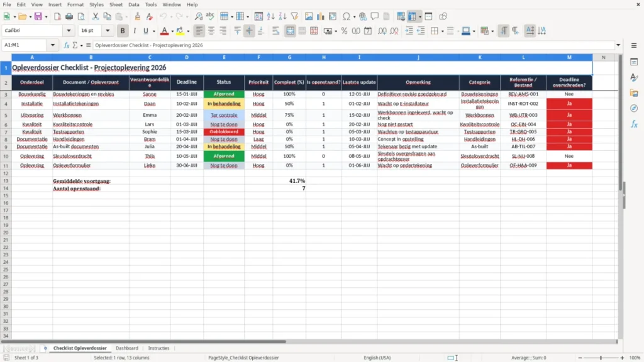Open the Freeze Rows and Columns dropdown

tap(419, 17)
